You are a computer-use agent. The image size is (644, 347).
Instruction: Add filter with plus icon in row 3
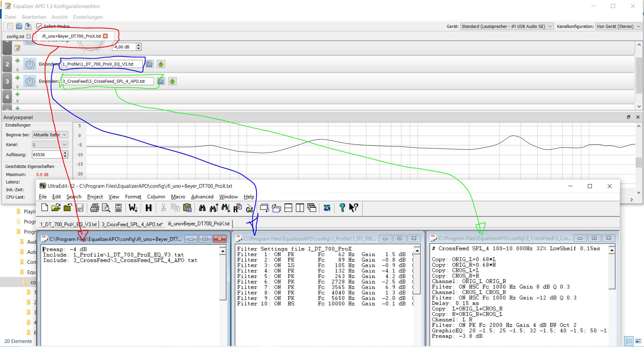tap(17, 78)
